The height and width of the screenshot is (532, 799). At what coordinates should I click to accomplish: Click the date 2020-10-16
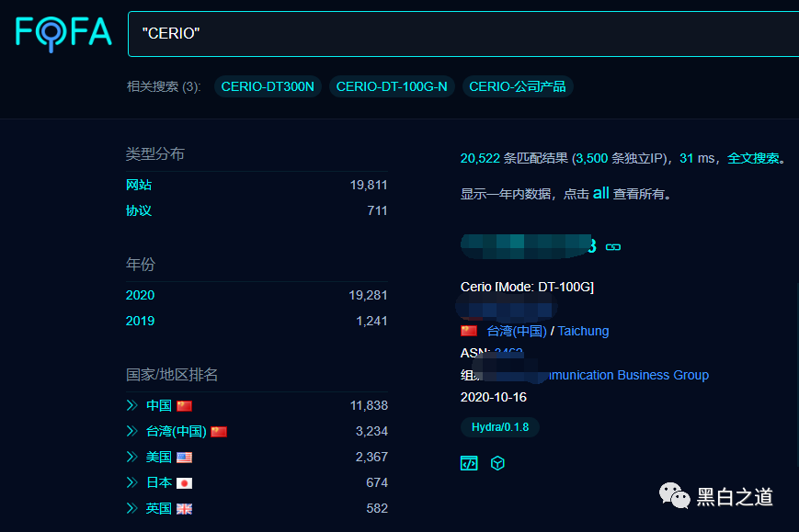point(493,397)
